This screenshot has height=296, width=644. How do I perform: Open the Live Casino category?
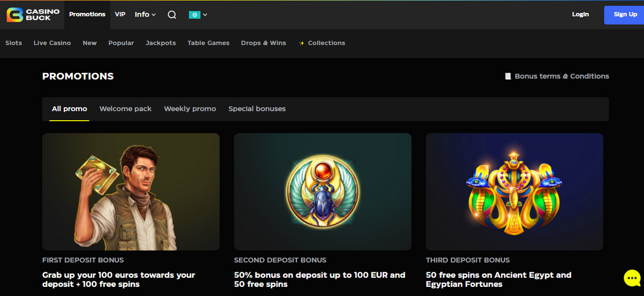pos(52,43)
